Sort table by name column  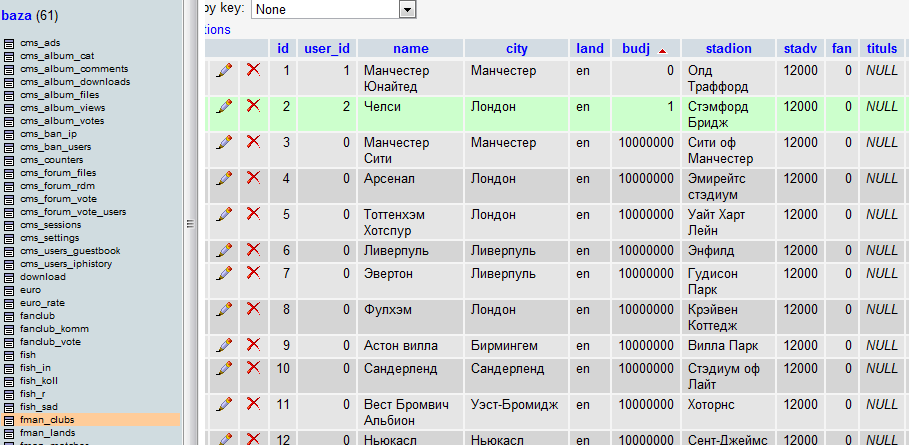410,49
